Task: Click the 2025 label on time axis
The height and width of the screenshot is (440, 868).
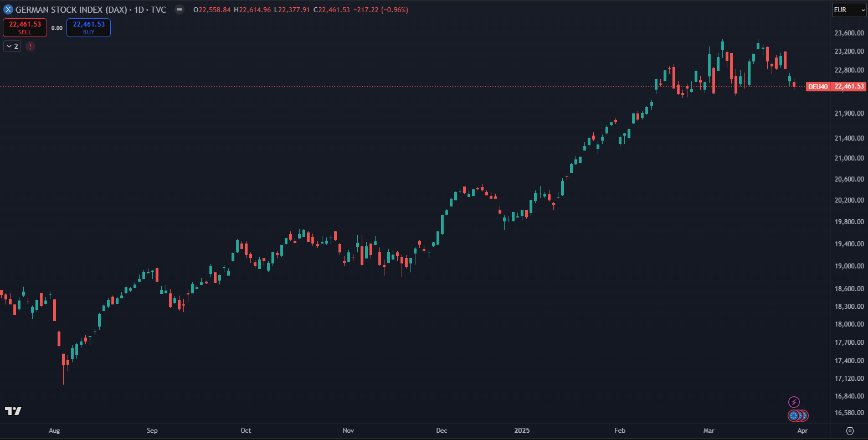Action: 522,431
